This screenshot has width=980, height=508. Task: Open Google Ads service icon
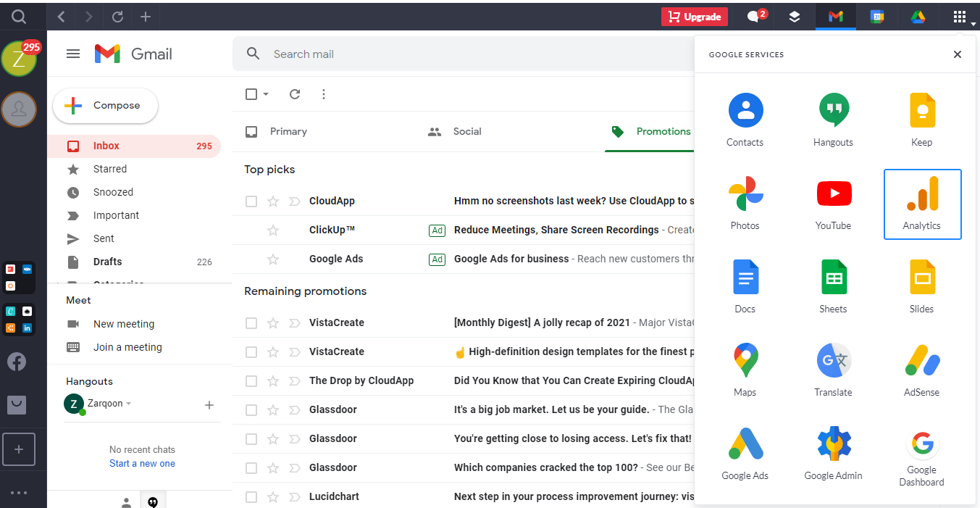(745, 454)
